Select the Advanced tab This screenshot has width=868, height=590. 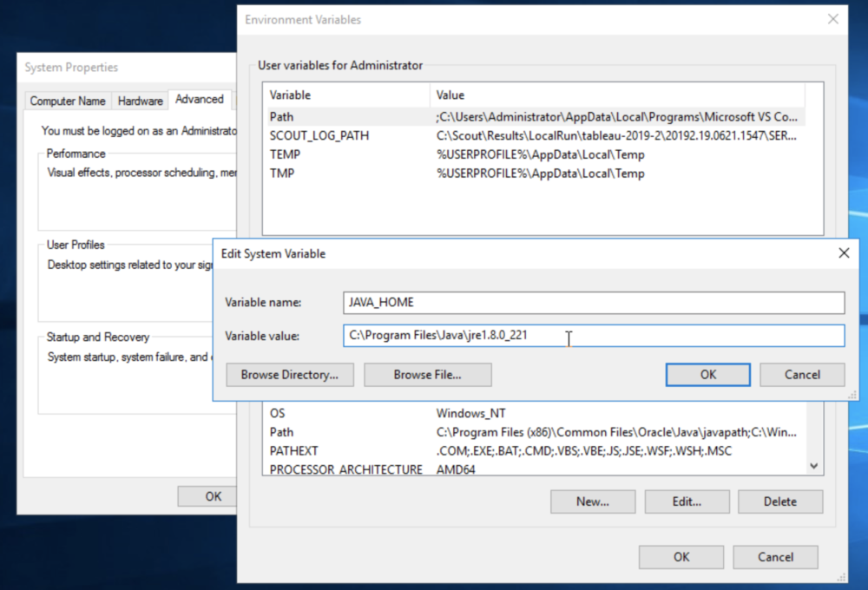click(x=200, y=100)
